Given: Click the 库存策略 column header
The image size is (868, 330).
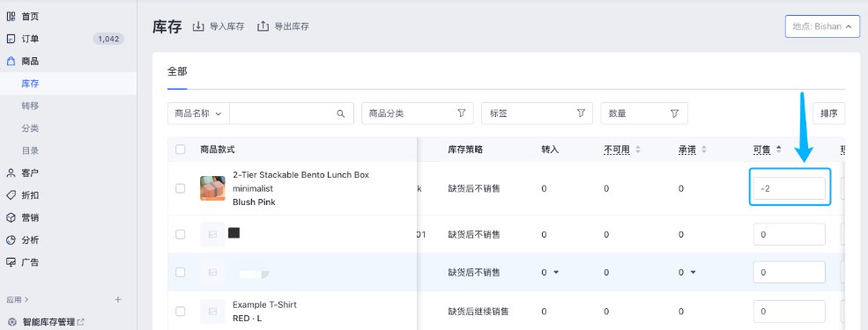Looking at the screenshot, I should [465, 150].
